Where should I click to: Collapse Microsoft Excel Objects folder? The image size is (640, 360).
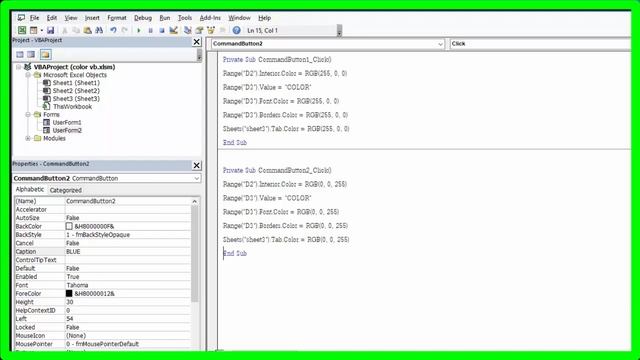28,75
